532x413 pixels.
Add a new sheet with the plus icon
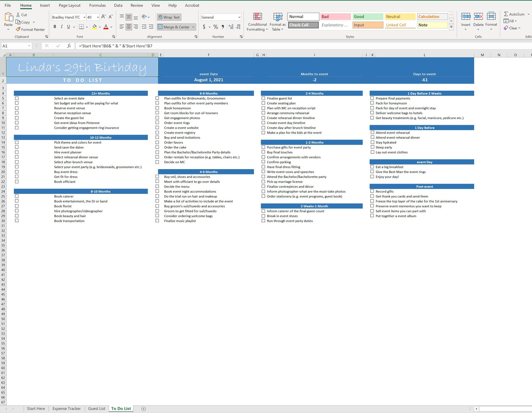tap(144, 409)
